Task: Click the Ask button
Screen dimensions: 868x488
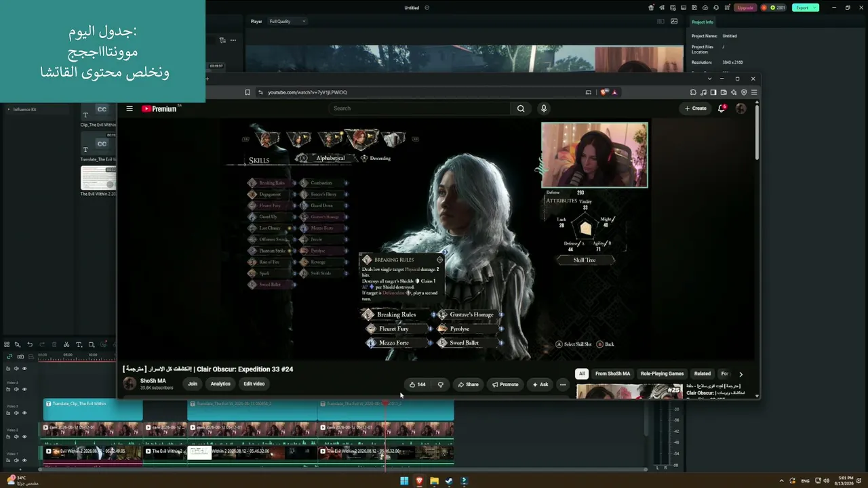Action: tap(540, 384)
